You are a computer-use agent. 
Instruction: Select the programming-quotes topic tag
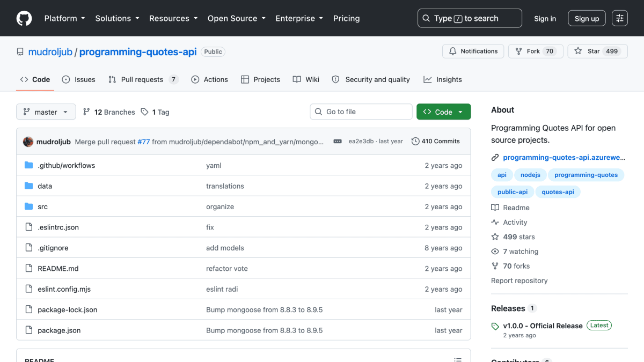[586, 175]
